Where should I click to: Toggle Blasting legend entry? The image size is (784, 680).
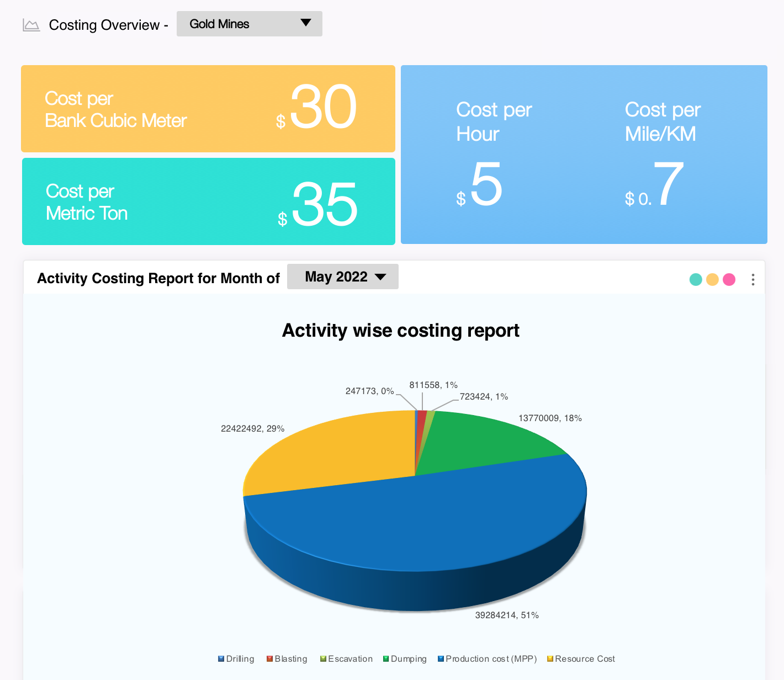(287, 658)
